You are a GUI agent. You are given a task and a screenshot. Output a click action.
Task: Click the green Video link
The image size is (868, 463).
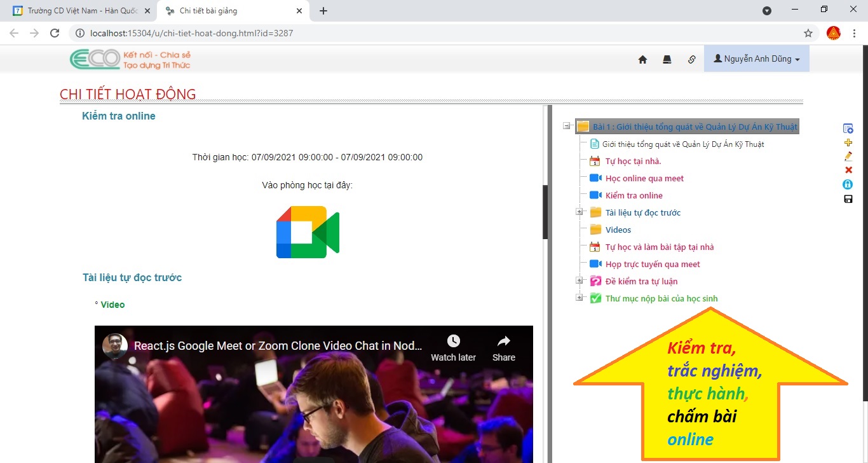pos(112,305)
